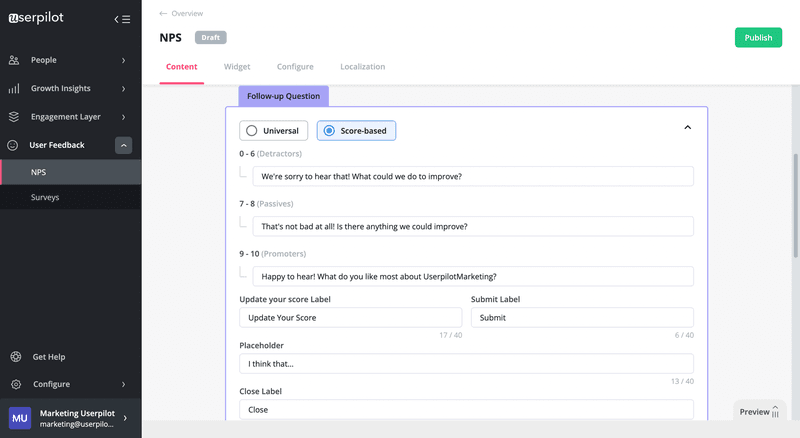Screen dimensions: 800x438
Task: Expand the Engagement Layer chevron
Action: [x=123, y=117]
